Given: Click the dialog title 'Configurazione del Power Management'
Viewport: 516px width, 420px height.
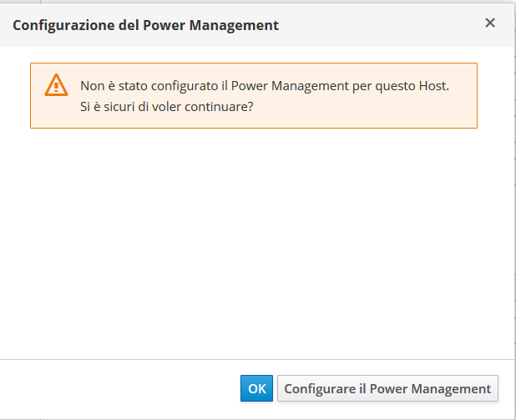Looking at the screenshot, I should click(x=145, y=25).
